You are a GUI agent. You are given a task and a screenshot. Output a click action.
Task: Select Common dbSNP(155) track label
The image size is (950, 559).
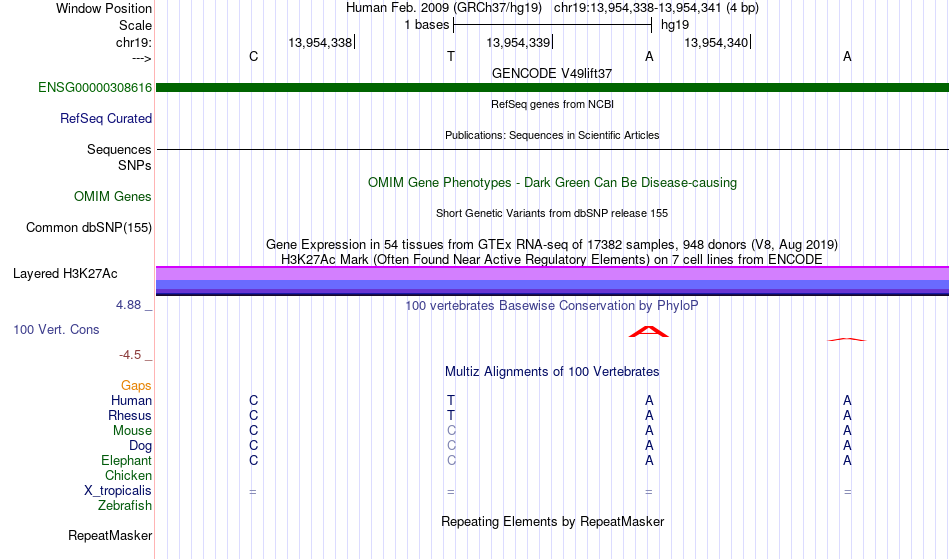89,227
